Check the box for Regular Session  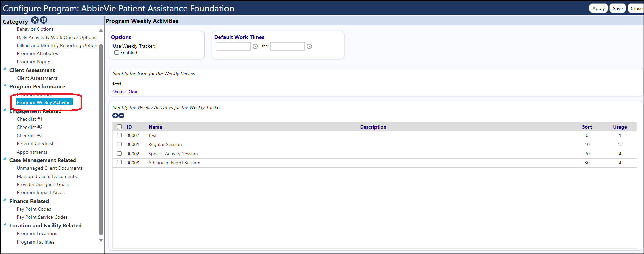[119, 144]
